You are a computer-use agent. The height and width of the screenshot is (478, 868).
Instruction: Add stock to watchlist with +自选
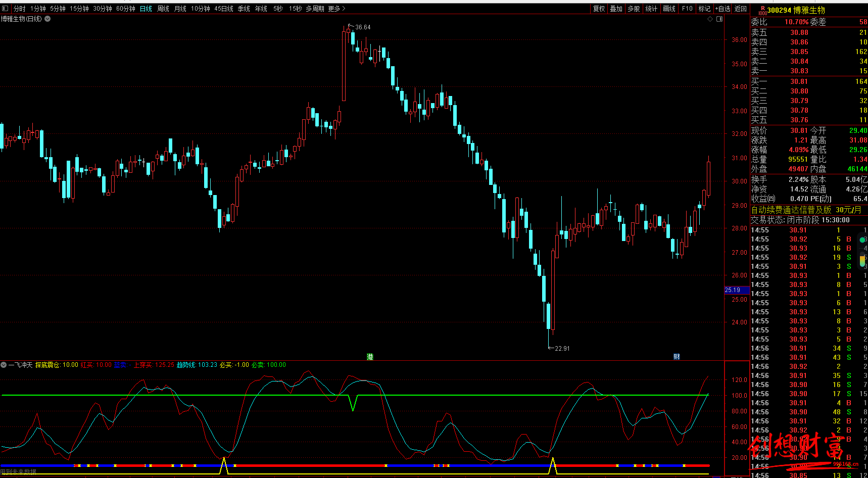point(723,9)
